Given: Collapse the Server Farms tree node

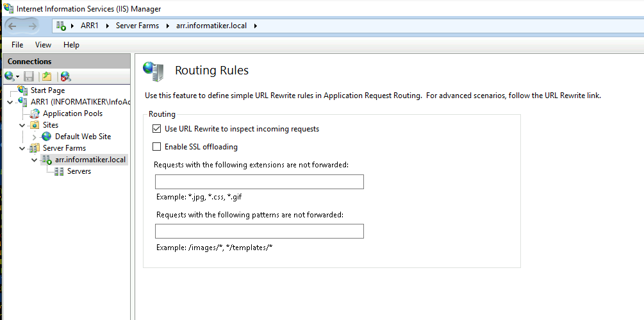Looking at the screenshot, I should [22, 148].
